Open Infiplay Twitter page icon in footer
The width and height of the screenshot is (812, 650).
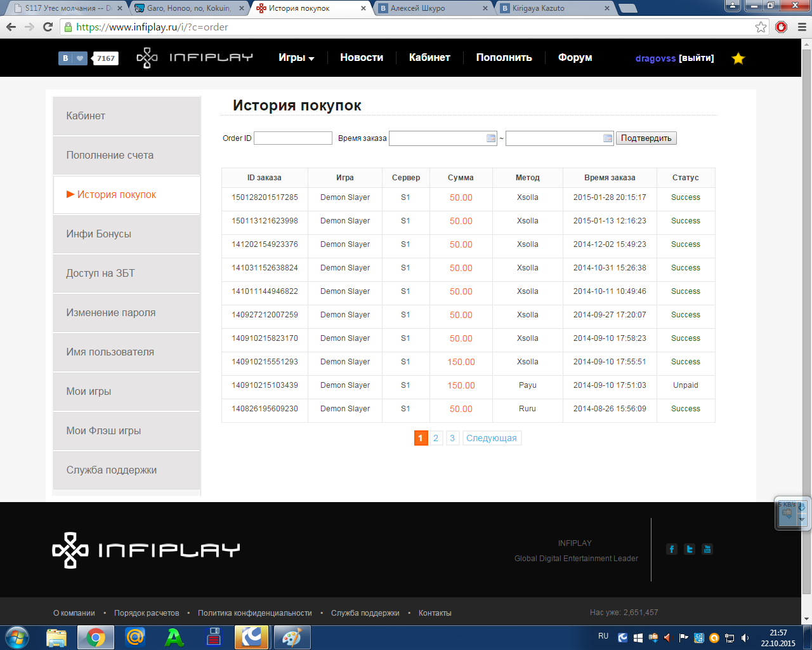pyautogui.click(x=690, y=549)
